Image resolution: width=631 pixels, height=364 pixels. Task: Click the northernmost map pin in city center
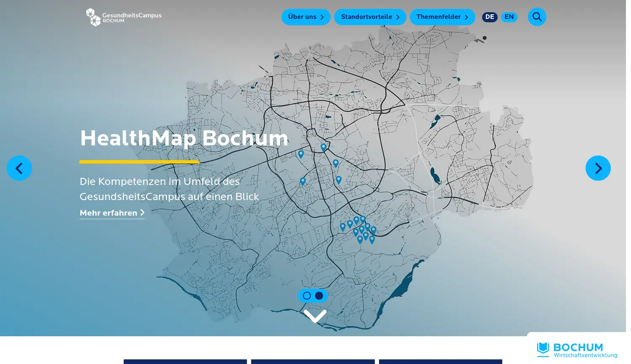click(x=323, y=147)
